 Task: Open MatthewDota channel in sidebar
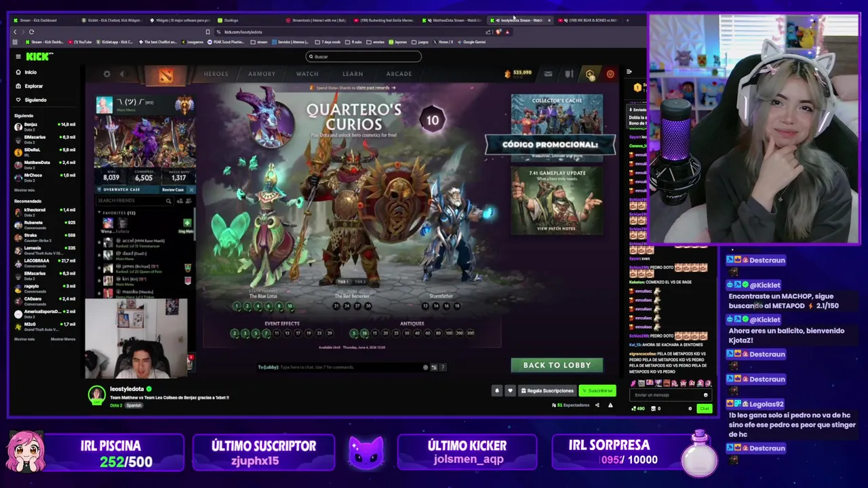[x=44, y=165]
